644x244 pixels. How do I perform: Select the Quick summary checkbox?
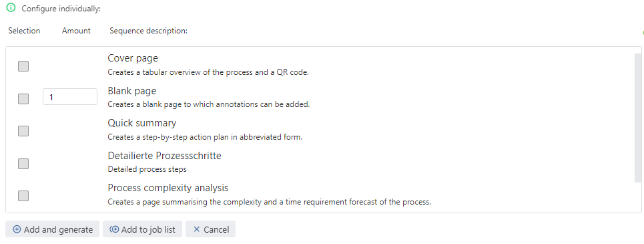[23, 131]
